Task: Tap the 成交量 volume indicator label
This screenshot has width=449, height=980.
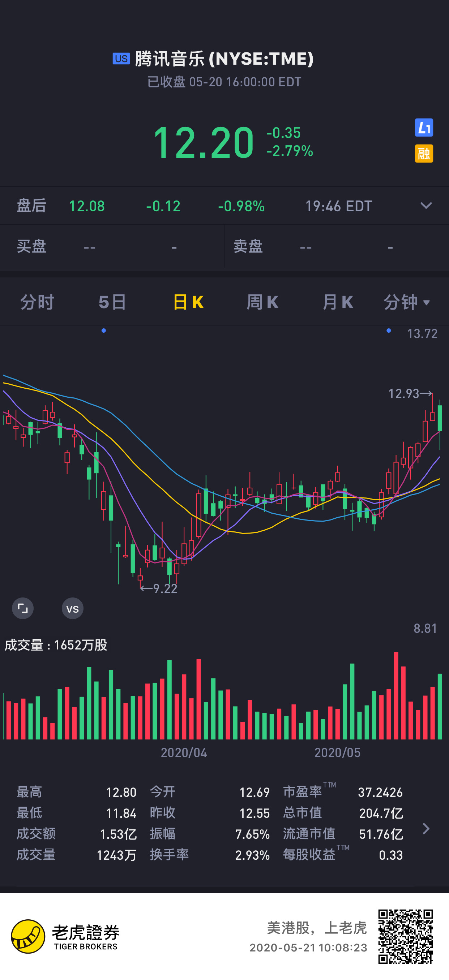Action: point(56,645)
